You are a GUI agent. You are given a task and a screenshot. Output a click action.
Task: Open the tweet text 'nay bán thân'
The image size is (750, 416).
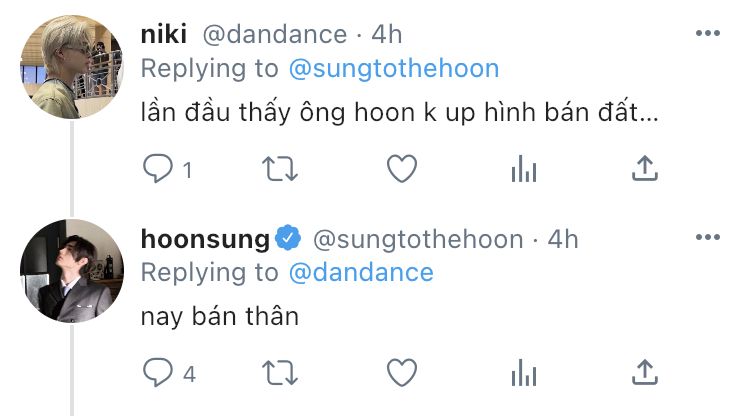coord(220,317)
